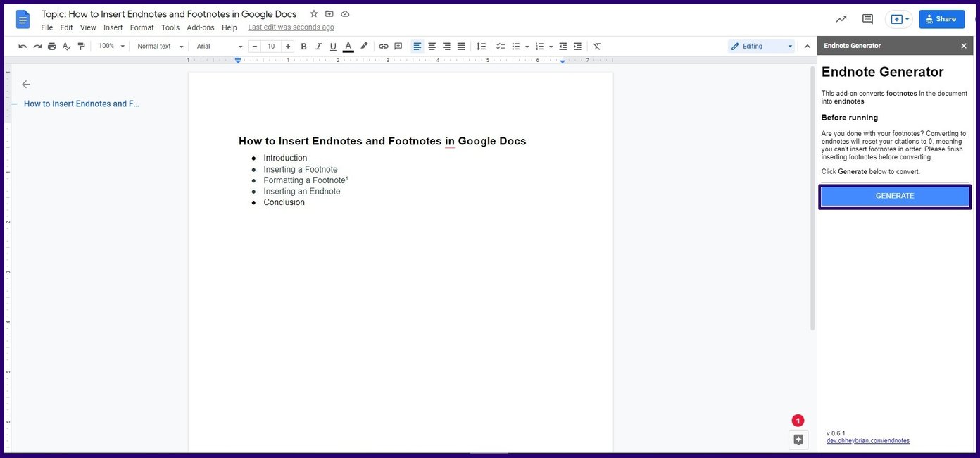Select justify alignment
980x458 pixels.
tap(461, 47)
